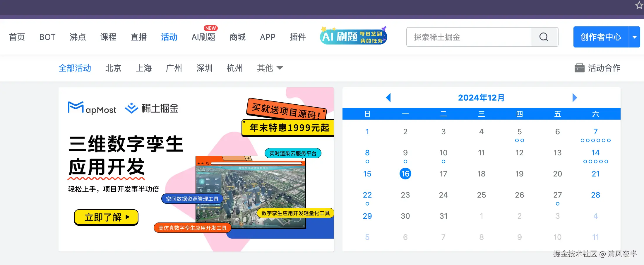Click the 立即了解 button

pos(106,217)
